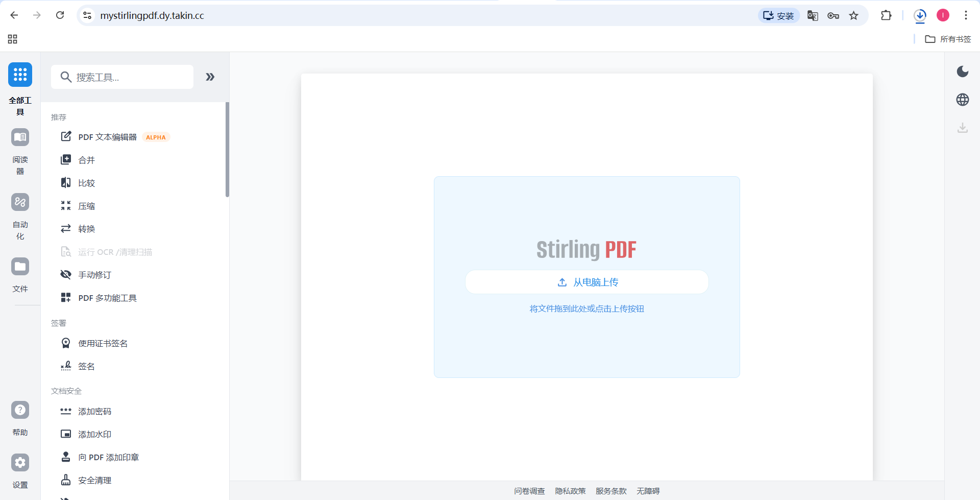The width and height of the screenshot is (980, 500).
Task: Open the All Tools grid icon
Action: pos(20,75)
